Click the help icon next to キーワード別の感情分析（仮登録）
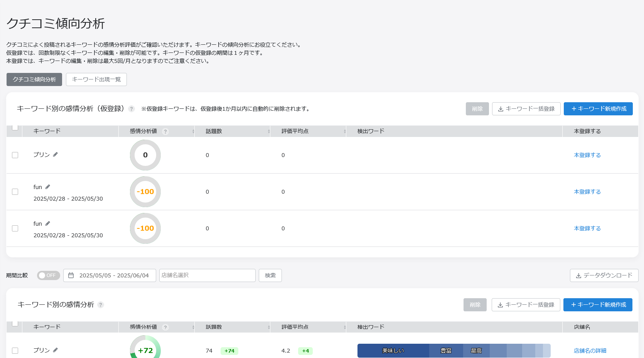644x358 pixels. 131,109
